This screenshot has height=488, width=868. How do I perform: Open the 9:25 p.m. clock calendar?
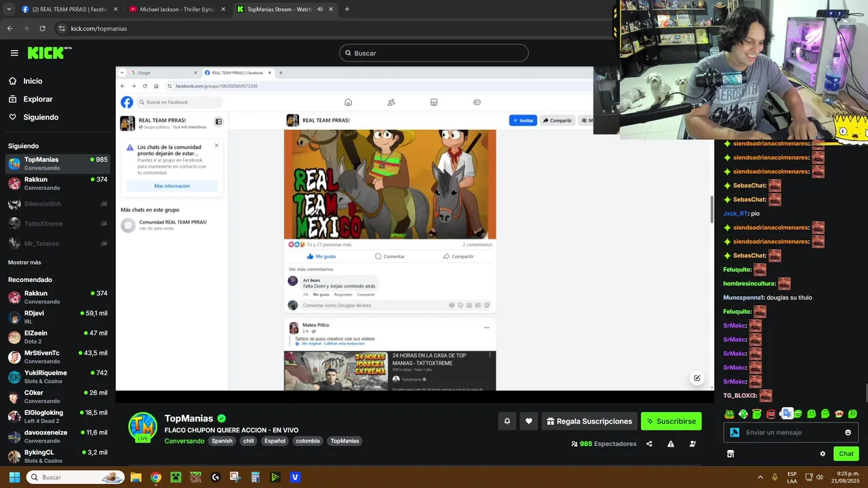coord(844,477)
